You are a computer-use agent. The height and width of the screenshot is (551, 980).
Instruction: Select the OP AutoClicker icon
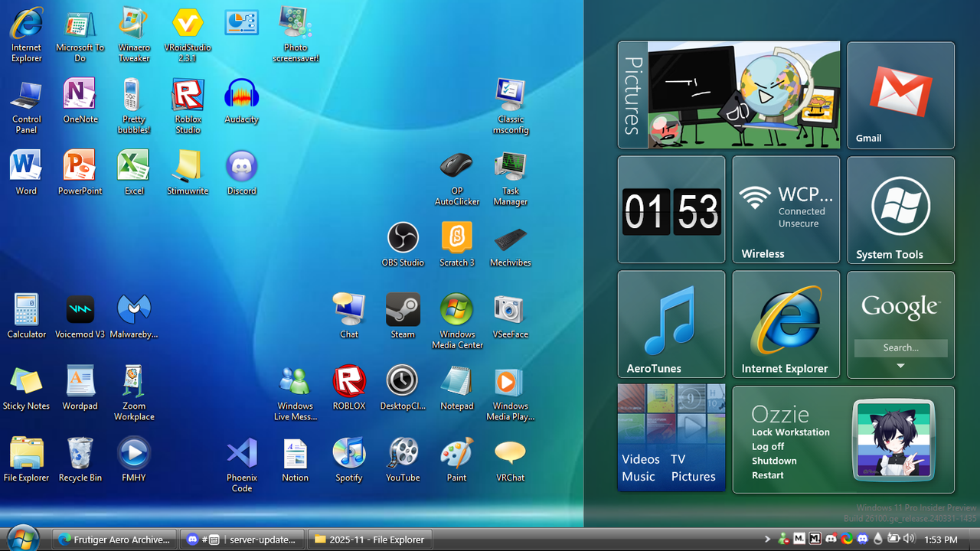click(x=457, y=178)
